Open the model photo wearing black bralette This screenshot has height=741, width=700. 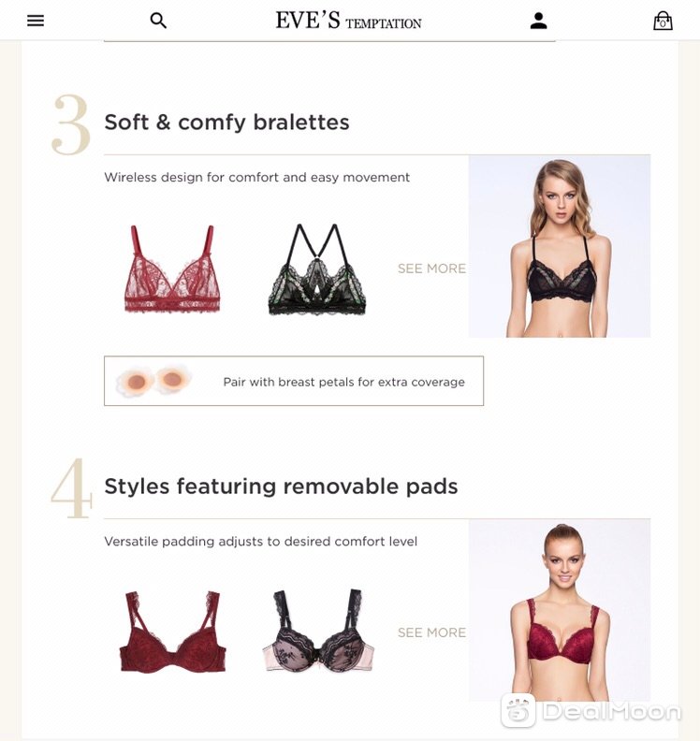click(559, 246)
